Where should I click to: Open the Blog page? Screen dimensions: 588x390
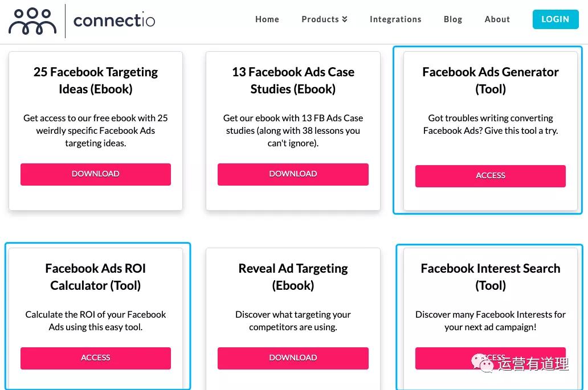(453, 19)
